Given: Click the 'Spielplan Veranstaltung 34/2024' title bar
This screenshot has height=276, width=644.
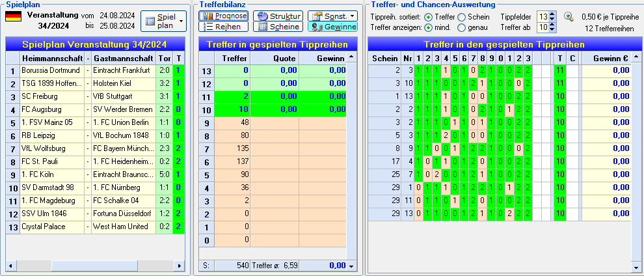Looking at the screenshot, I should pyautogui.click(x=95, y=44).
